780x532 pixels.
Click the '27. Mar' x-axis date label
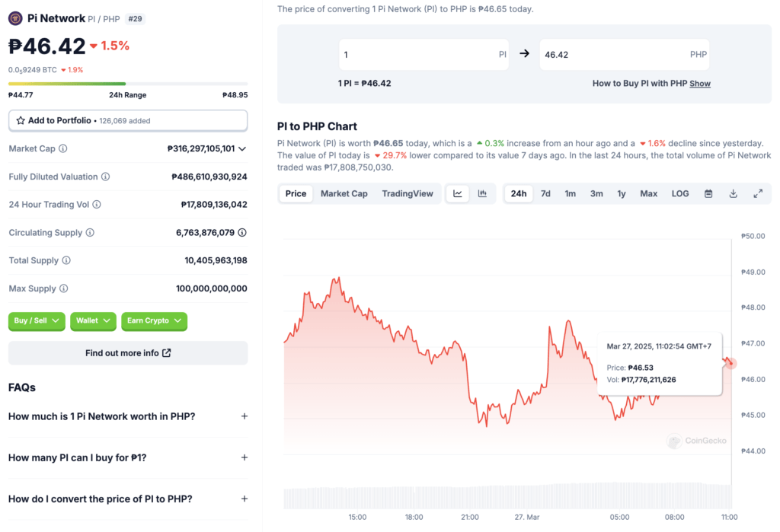click(x=527, y=517)
